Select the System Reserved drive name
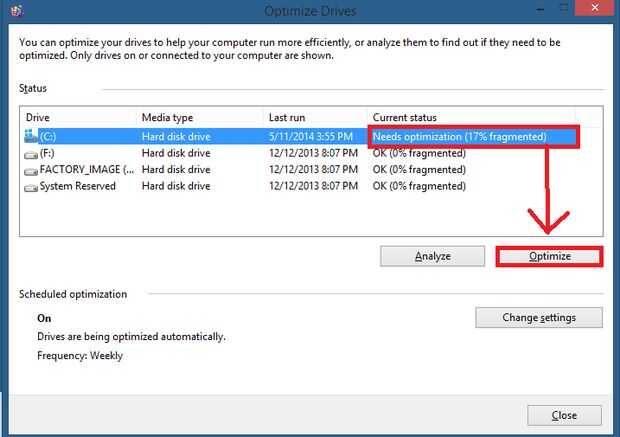 coord(78,186)
